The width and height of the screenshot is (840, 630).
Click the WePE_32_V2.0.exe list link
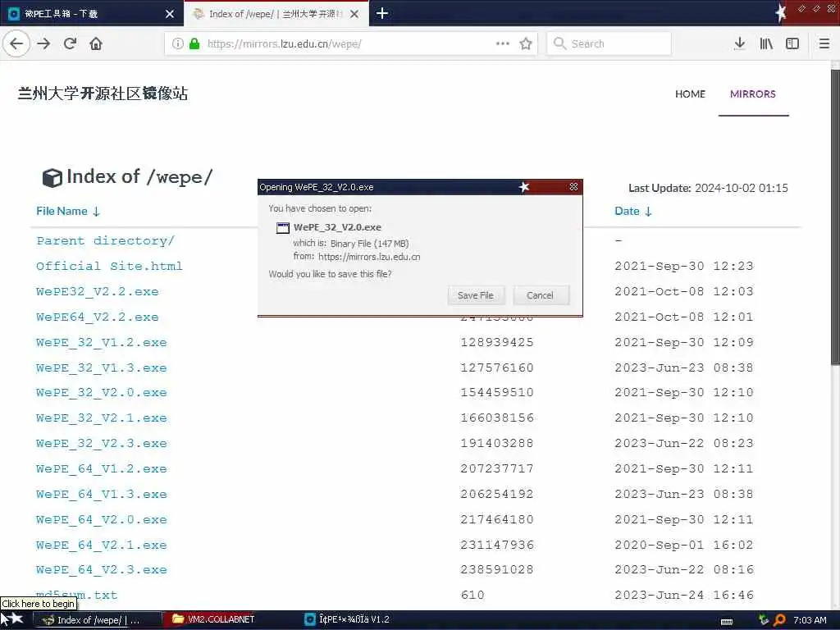pyautogui.click(x=101, y=393)
